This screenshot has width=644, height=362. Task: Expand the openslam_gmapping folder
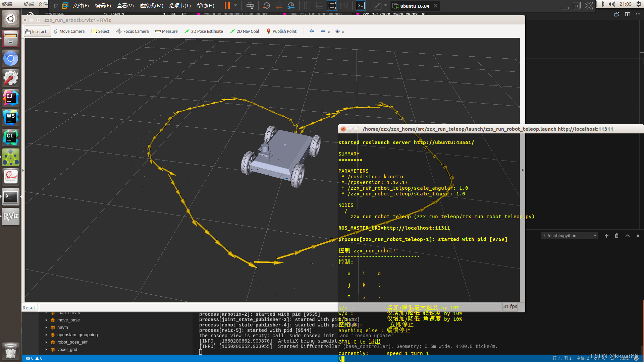pos(46,335)
